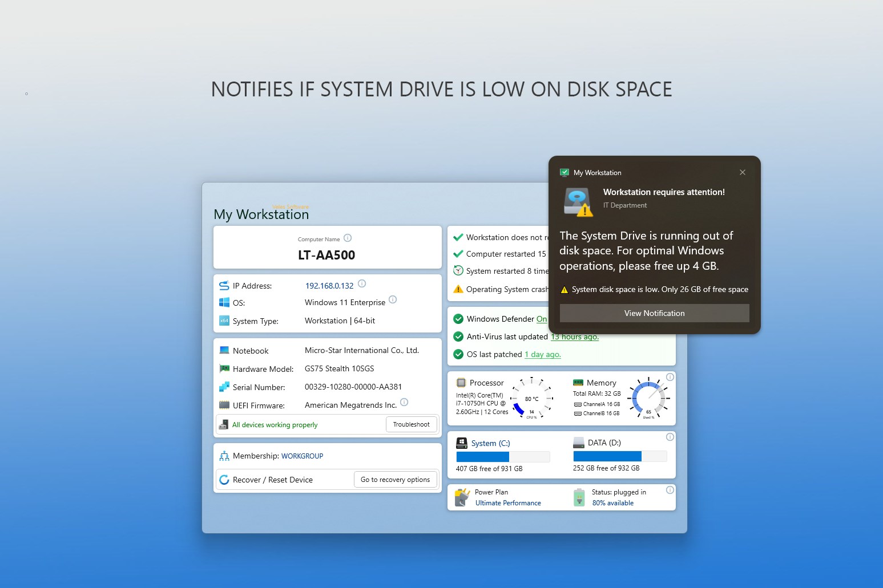Click the Memory RAM icon

click(x=578, y=383)
